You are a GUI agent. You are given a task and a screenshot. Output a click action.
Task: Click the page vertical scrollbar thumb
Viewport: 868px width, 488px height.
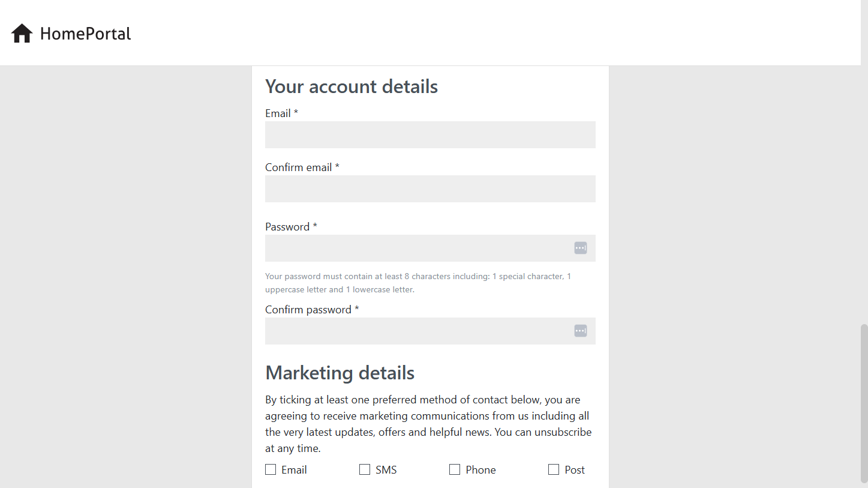[x=864, y=403]
